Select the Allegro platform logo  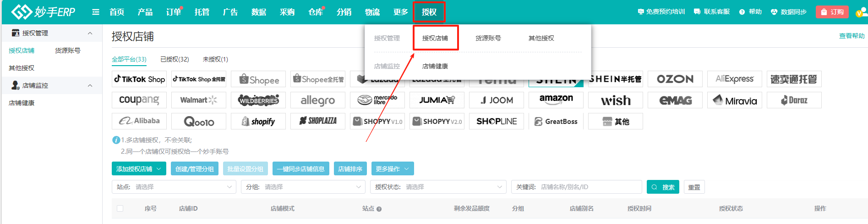point(318,100)
